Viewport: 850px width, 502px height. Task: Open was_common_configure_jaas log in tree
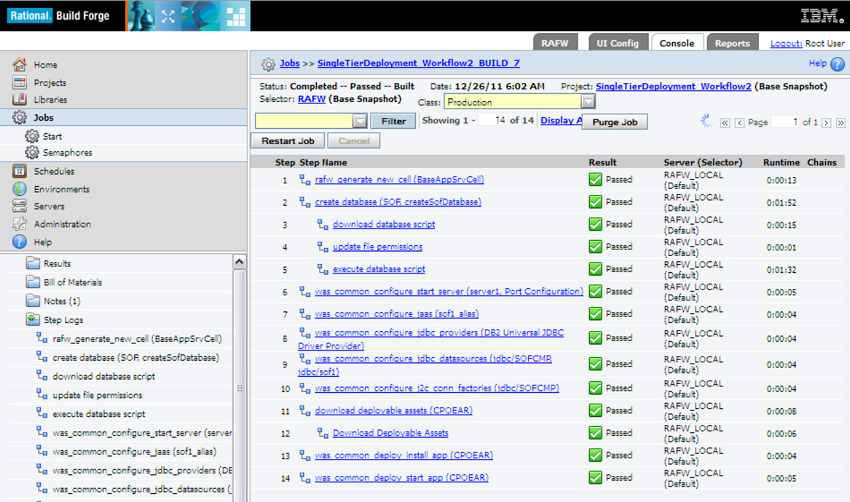[134, 452]
